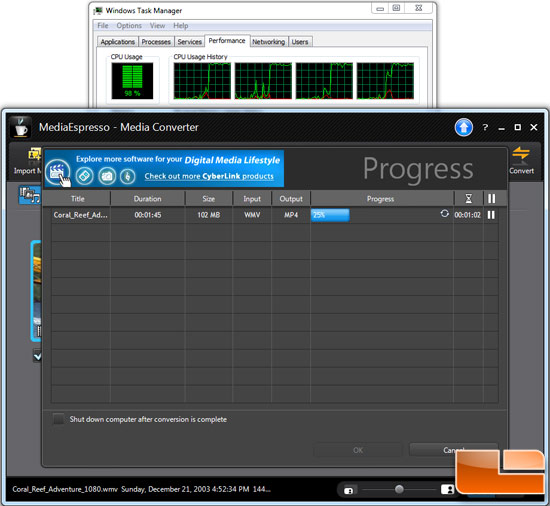
Task: Switch to the Applications tab
Action: pos(118,42)
